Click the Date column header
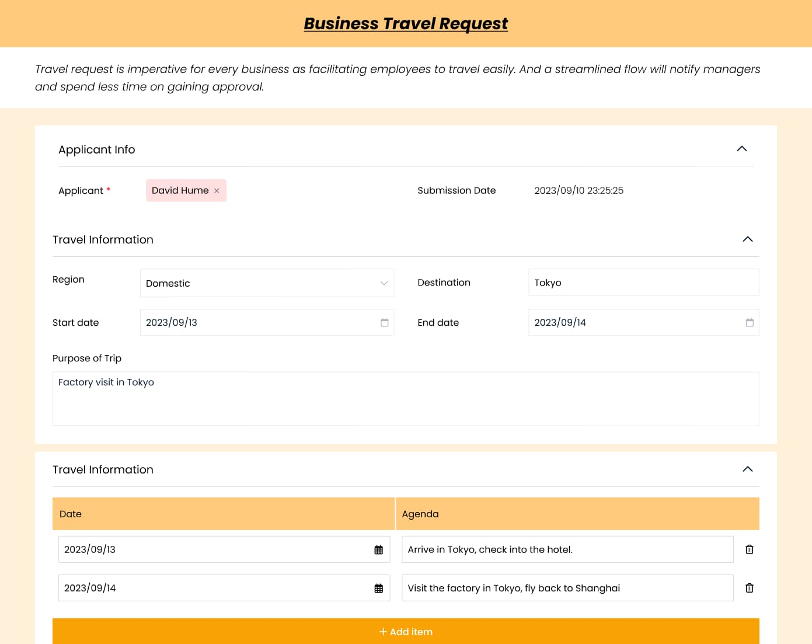The width and height of the screenshot is (812, 644). [x=223, y=514]
